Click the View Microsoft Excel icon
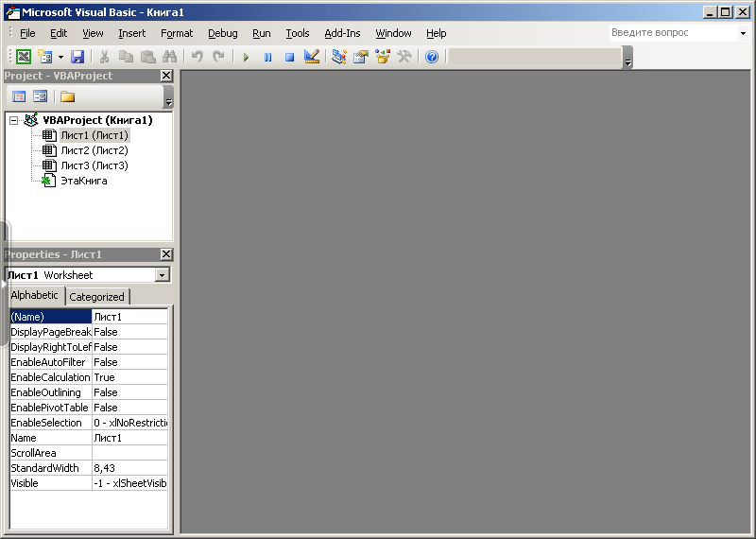756x539 pixels. (x=23, y=57)
